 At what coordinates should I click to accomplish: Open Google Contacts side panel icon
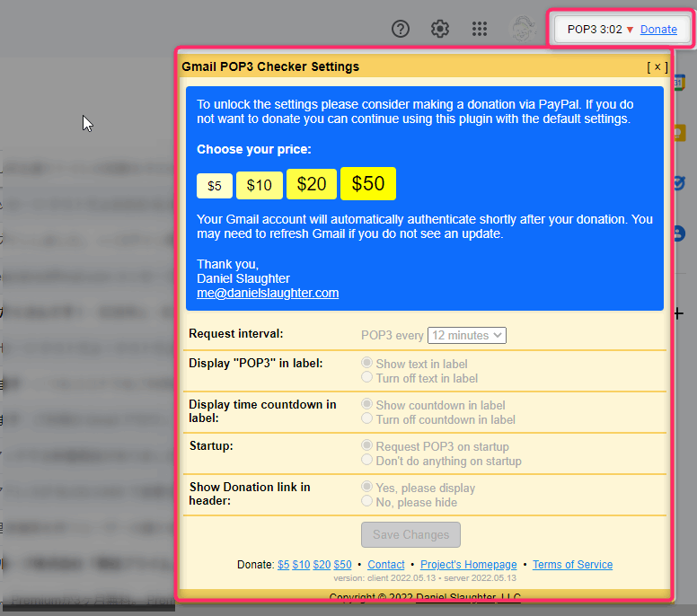click(x=679, y=233)
